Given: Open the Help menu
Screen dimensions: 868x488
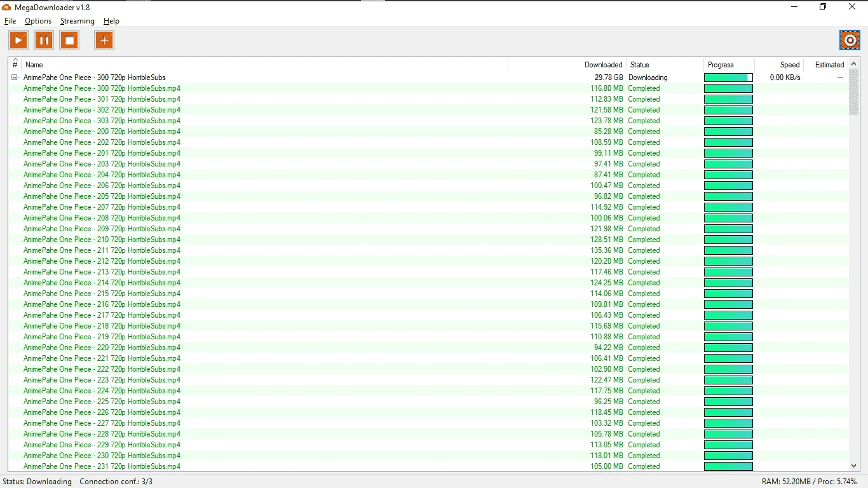Looking at the screenshot, I should click(111, 21).
